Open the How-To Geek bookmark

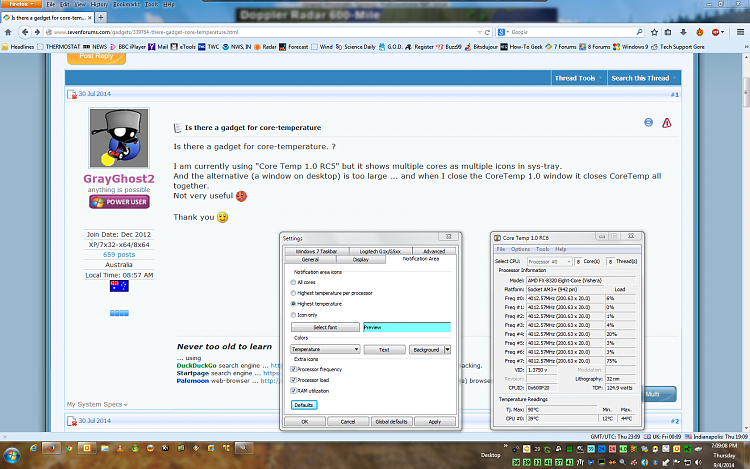tap(521, 47)
